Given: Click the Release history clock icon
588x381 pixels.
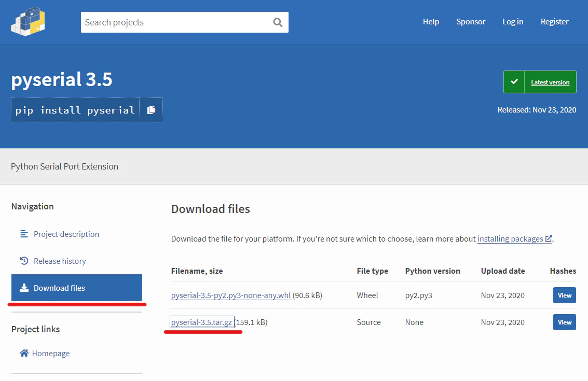Looking at the screenshot, I should (x=24, y=261).
